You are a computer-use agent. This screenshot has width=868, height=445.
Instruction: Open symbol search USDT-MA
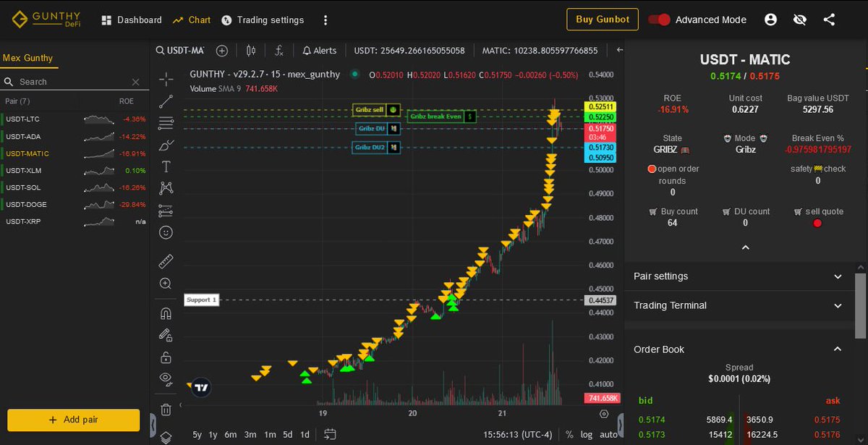(181, 50)
